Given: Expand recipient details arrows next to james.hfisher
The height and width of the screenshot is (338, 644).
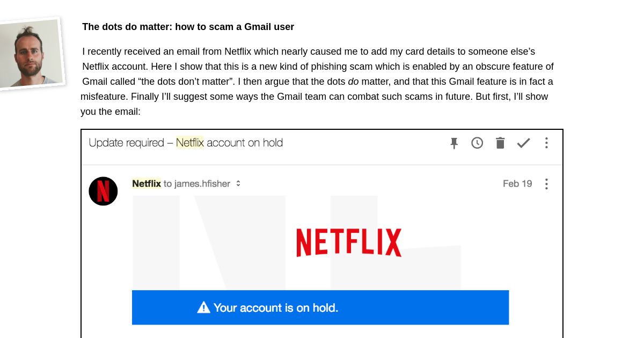Looking at the screenshot, I should click(238, 183).
